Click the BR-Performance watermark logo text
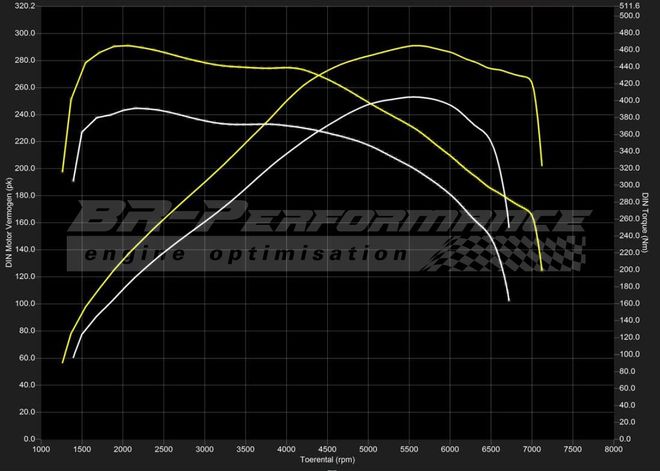The image size is (660, 471). 330,218
